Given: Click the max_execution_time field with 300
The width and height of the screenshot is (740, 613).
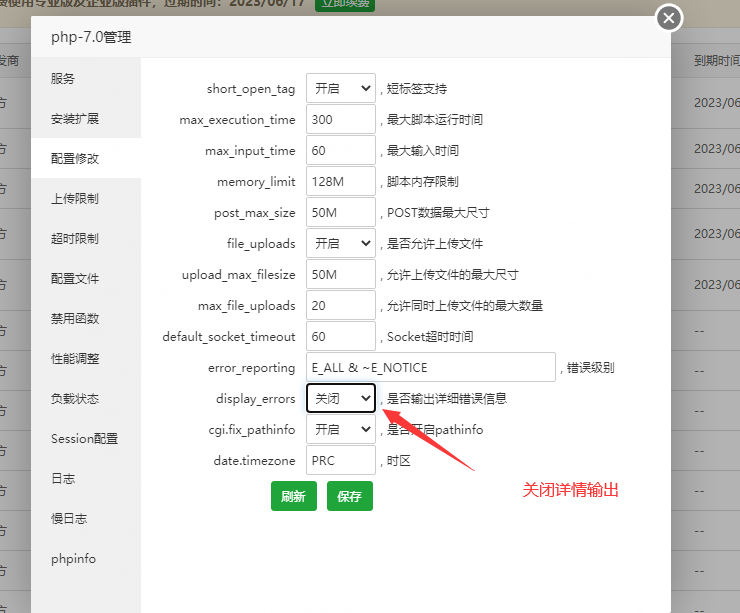Looking at the screenshot, I should pyautogui.click(x=341, y=119).
